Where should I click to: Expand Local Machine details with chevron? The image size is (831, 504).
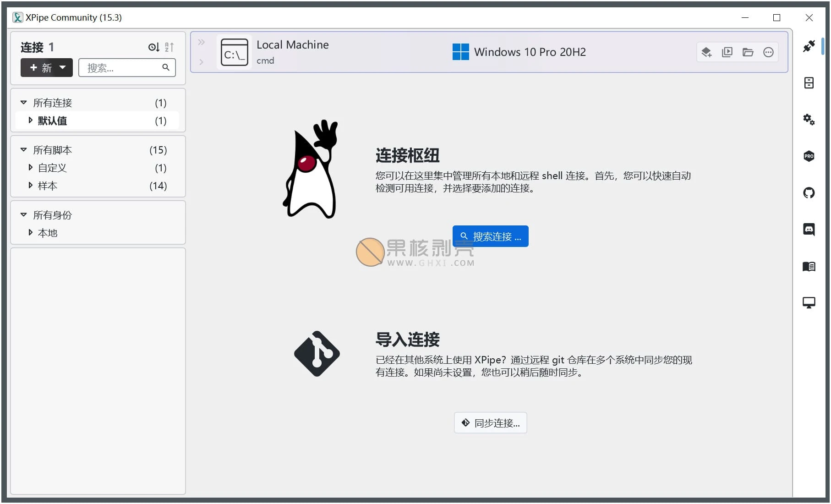tap(202, 62)
